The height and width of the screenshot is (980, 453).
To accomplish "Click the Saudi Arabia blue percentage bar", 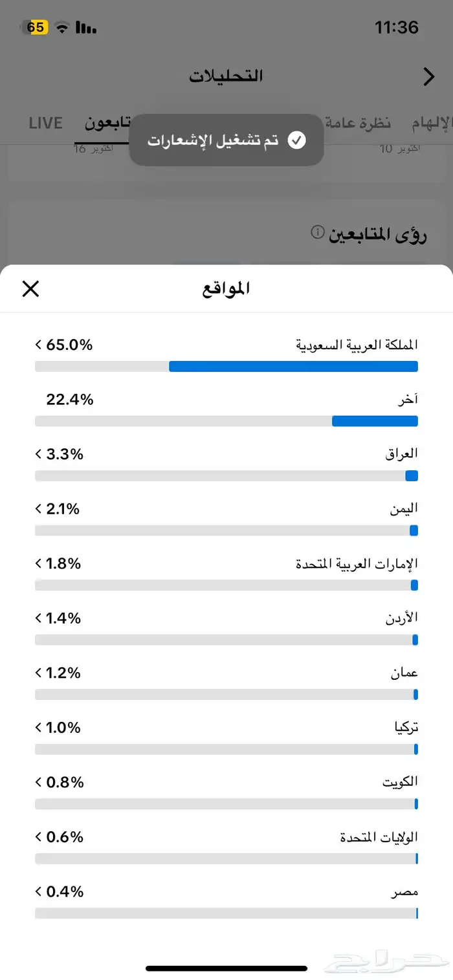I will (x=293, y=367).
